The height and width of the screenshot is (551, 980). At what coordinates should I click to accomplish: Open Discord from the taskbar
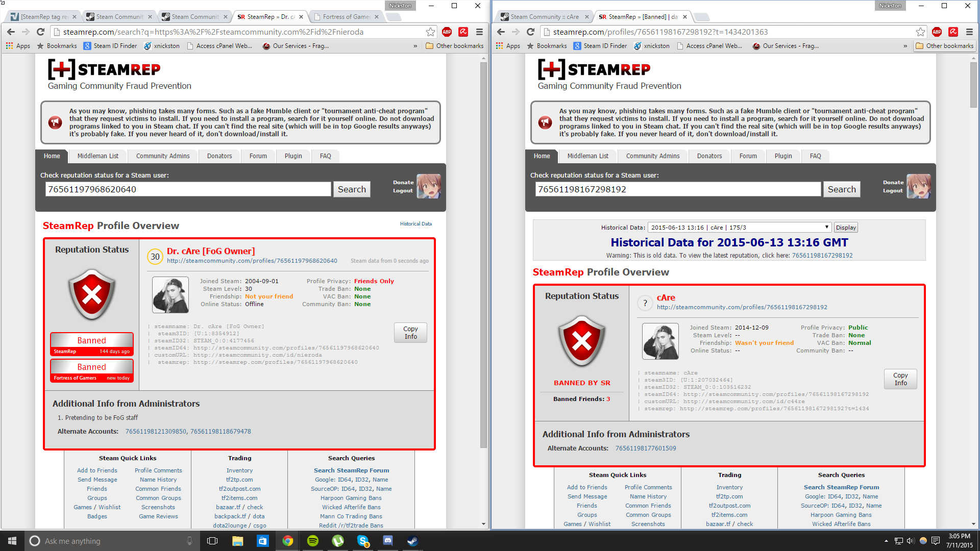click(388, 541)
